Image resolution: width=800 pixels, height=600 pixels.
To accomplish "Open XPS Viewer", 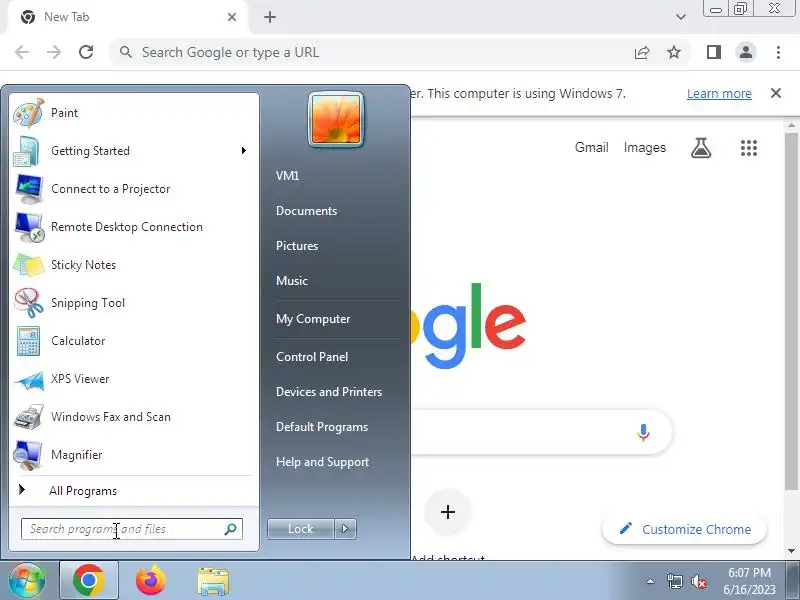I will (x=134, y=379).
